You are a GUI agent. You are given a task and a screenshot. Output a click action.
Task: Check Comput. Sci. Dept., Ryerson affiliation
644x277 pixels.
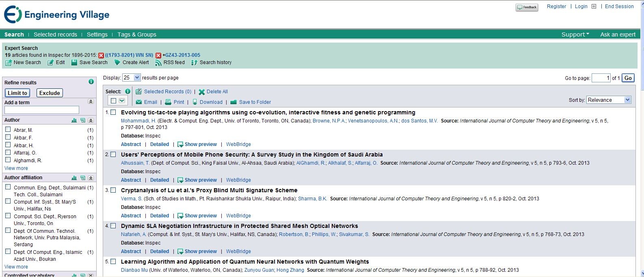[x=8, y=216]
